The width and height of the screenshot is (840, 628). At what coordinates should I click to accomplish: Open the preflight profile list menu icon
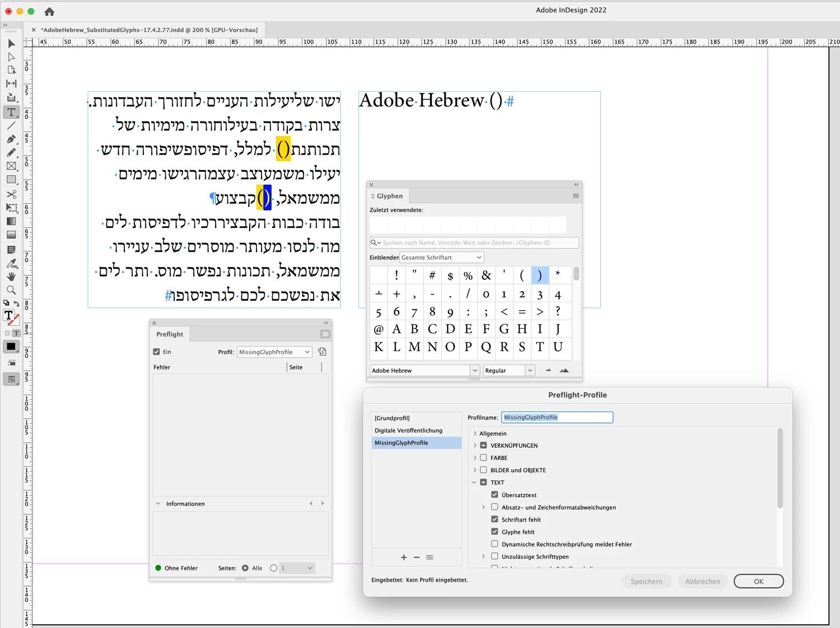click(430, 557)
